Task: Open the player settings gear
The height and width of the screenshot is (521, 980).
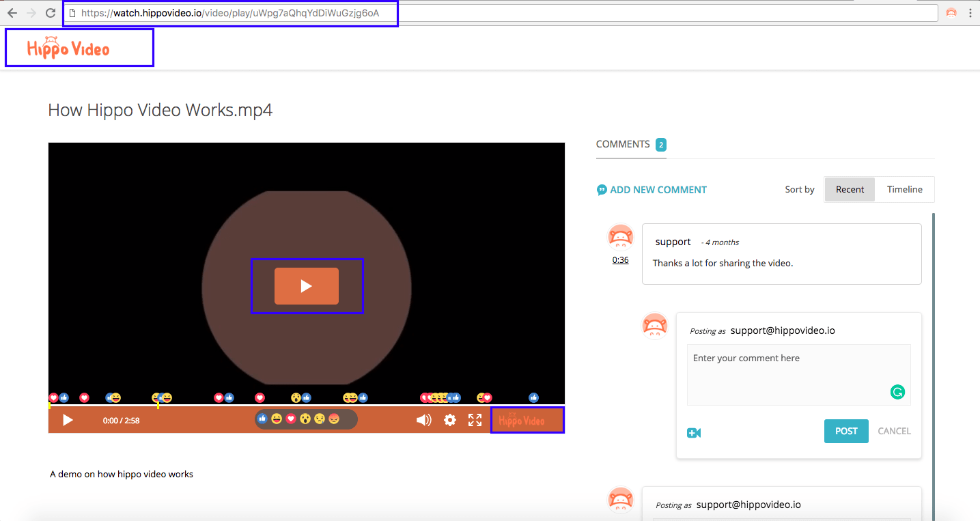Action: (449, 420)
